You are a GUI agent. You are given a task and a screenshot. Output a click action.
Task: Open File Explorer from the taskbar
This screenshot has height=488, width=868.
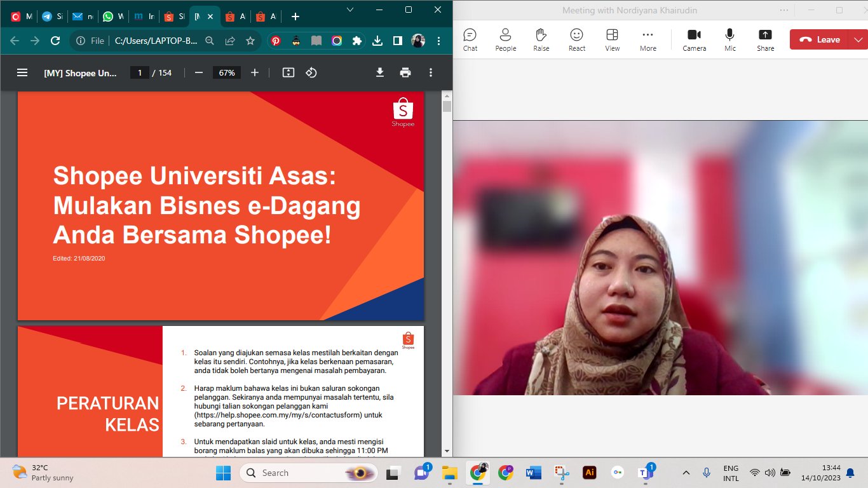449,473
